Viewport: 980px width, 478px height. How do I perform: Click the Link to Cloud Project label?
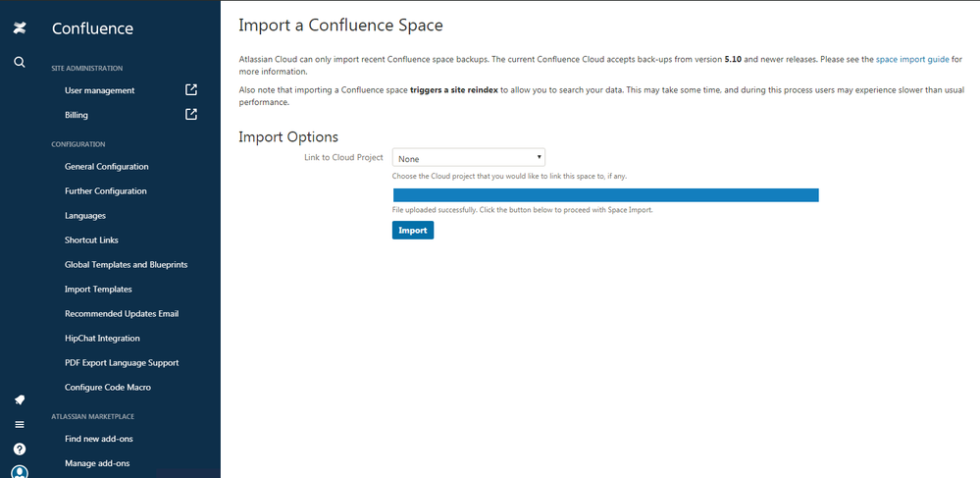pyautogui.click(x=343, y=158)
